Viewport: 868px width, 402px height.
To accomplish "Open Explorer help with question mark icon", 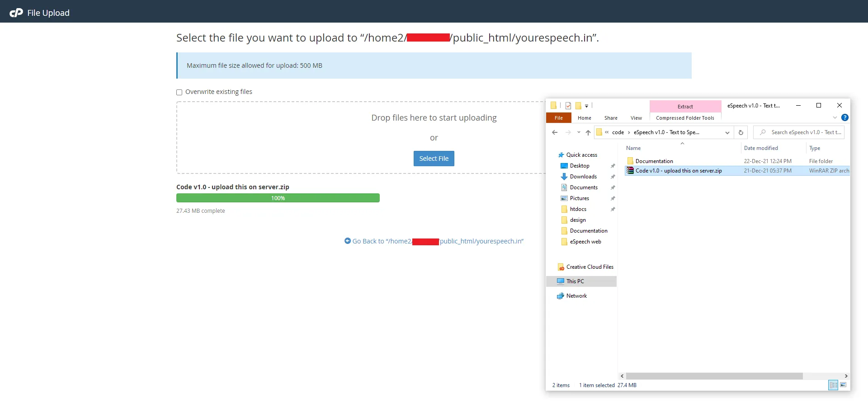I will (844, 117).
